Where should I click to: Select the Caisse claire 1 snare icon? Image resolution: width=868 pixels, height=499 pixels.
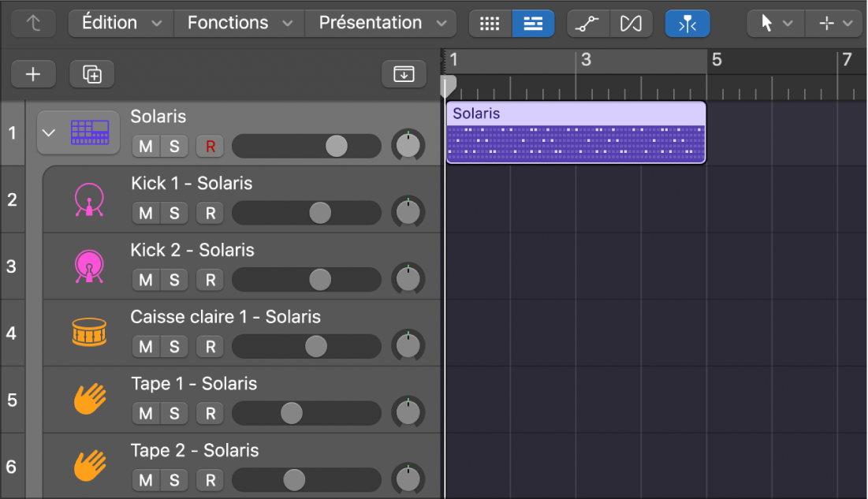90,333
